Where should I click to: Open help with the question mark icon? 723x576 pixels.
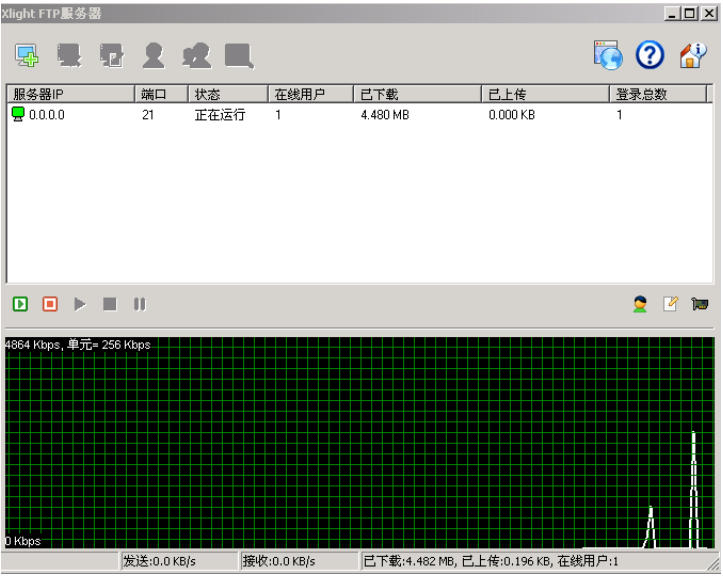[x=650, y=56]
